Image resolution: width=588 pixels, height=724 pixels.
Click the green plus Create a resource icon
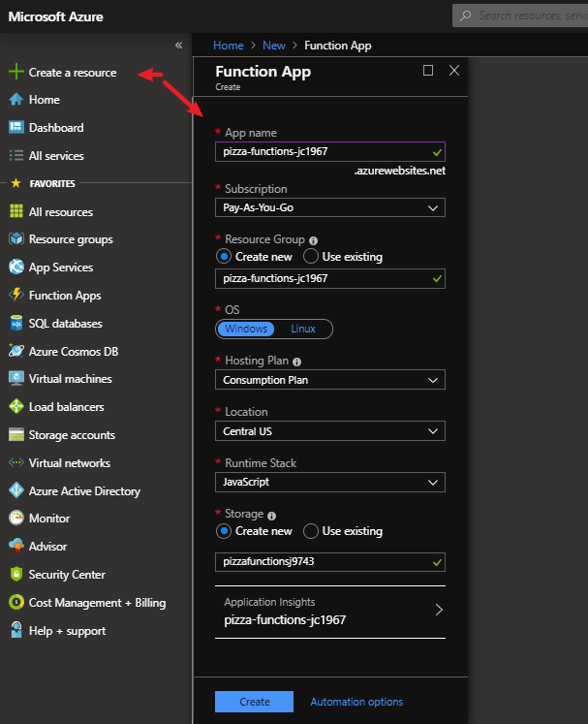(x=16, y=72)
